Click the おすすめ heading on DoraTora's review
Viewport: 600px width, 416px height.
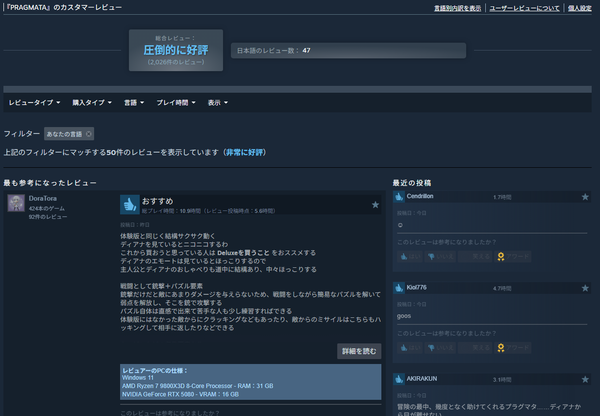157,201
